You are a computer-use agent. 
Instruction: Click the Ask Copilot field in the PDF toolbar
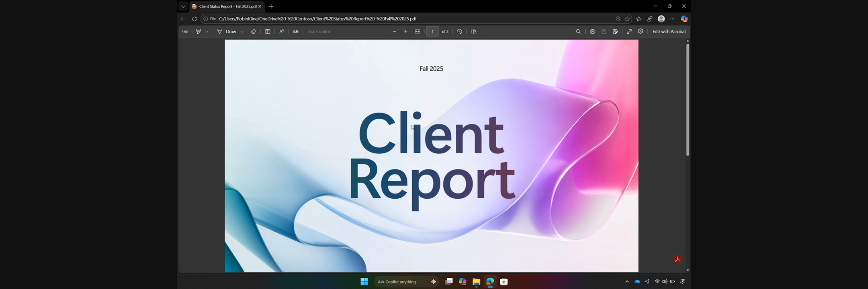click(x=319, y=31)
